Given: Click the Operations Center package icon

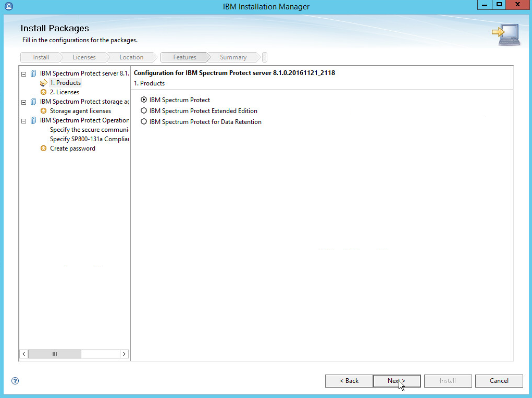Looking at the screenshot, I should click(33, 120).
